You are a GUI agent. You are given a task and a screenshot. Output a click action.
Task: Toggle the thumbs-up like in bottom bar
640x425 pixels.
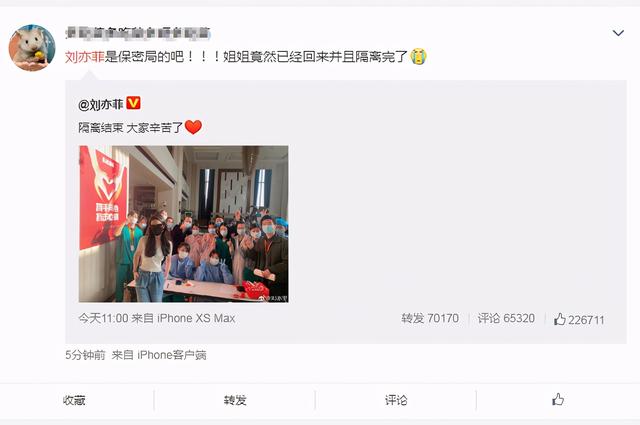click(558, 399)
